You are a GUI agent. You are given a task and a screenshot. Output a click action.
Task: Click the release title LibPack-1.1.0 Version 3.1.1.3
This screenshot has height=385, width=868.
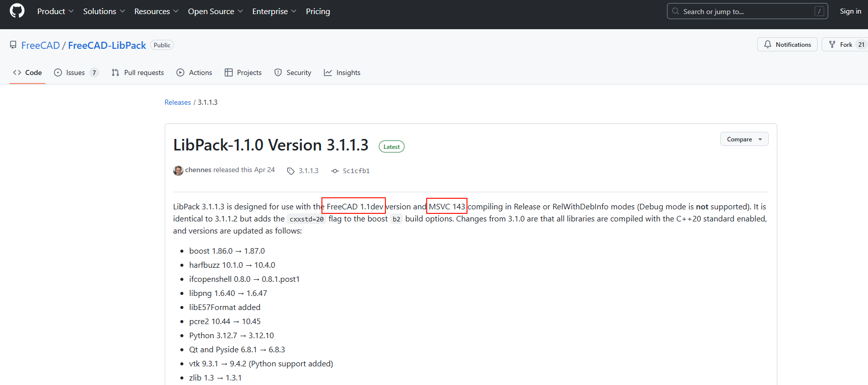pyautogui.click(x=271, y=145)
